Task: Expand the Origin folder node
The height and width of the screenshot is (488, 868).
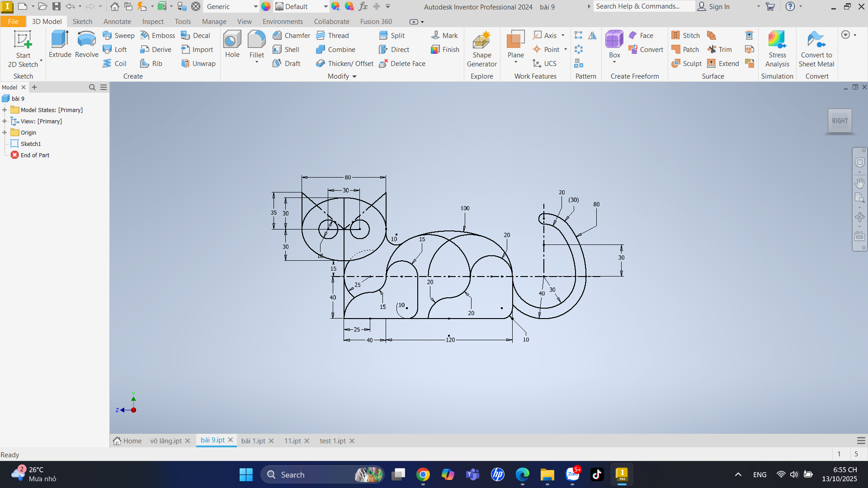Action: (5, 132)
